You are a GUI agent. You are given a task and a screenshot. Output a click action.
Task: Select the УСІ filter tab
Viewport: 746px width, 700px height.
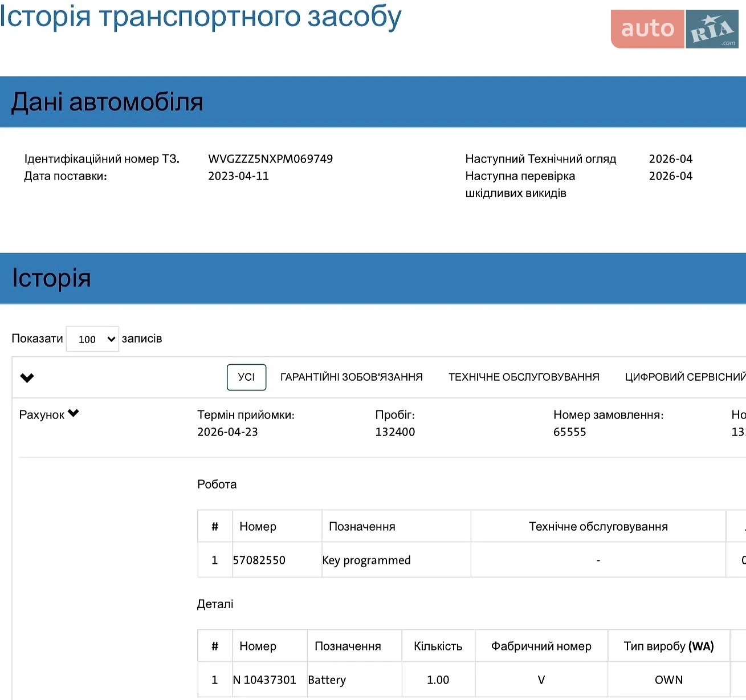246,377
